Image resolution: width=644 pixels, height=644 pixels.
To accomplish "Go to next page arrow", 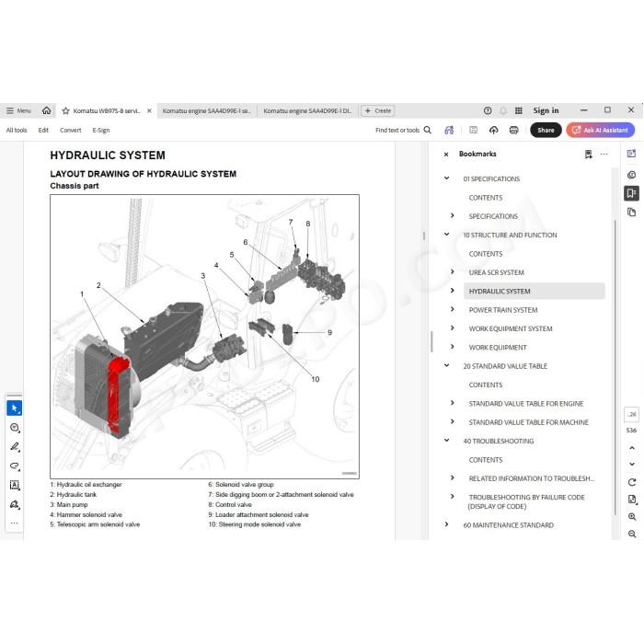I will 632,464.
